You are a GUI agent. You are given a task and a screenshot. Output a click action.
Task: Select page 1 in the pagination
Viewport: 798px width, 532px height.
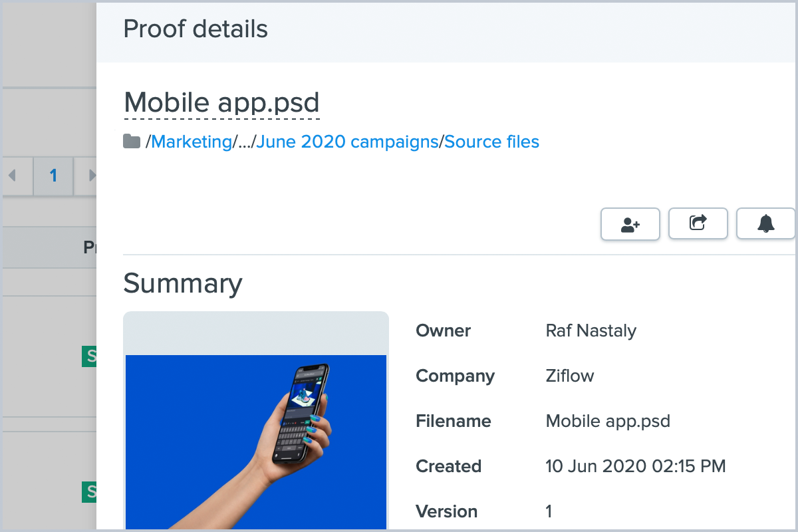tap(53, 176)
